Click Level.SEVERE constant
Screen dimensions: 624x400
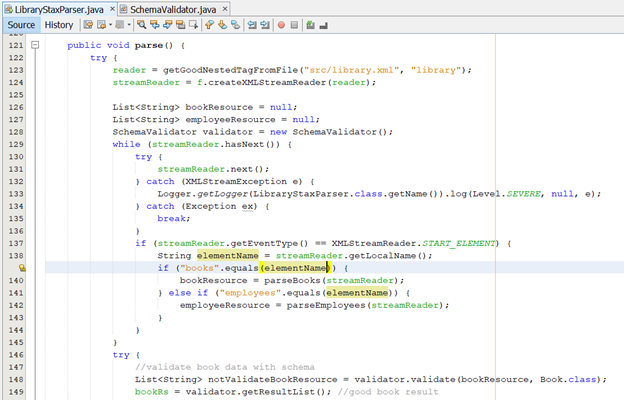507,194
